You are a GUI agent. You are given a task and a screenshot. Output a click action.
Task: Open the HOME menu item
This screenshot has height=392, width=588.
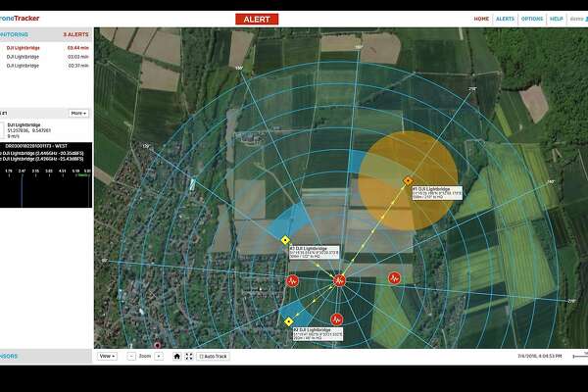click(x=481, y=19)
